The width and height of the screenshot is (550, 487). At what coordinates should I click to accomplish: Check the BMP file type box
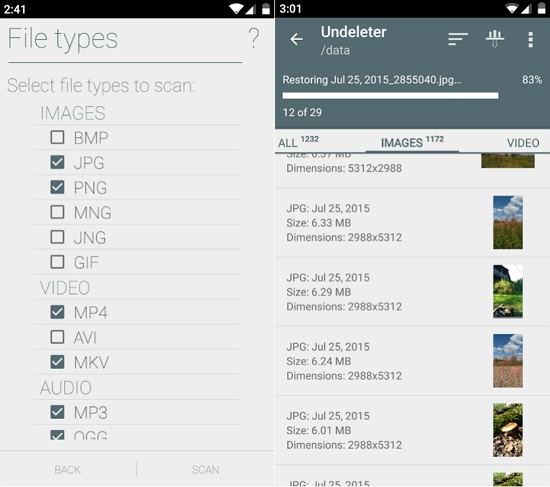click(57, 137)
